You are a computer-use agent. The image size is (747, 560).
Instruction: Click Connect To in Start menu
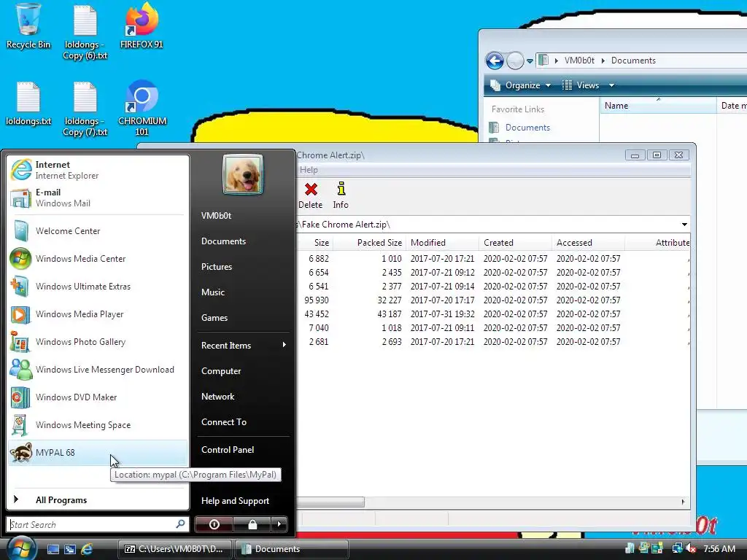pos(244,422)
